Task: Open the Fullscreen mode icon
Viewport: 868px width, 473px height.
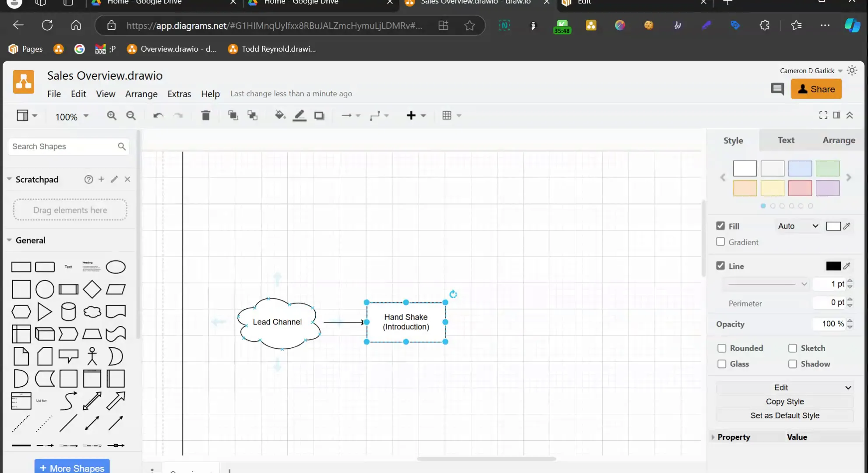Action: 823,115
